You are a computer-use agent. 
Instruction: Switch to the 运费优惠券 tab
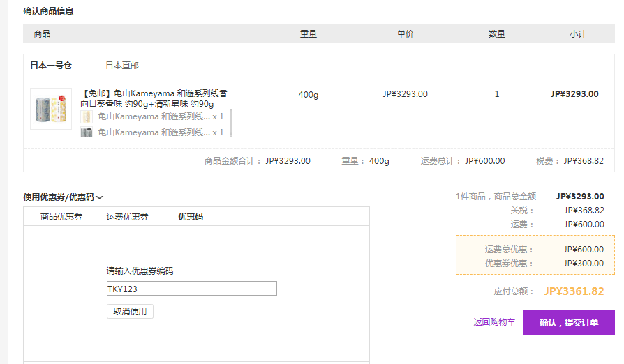[127, 217]
